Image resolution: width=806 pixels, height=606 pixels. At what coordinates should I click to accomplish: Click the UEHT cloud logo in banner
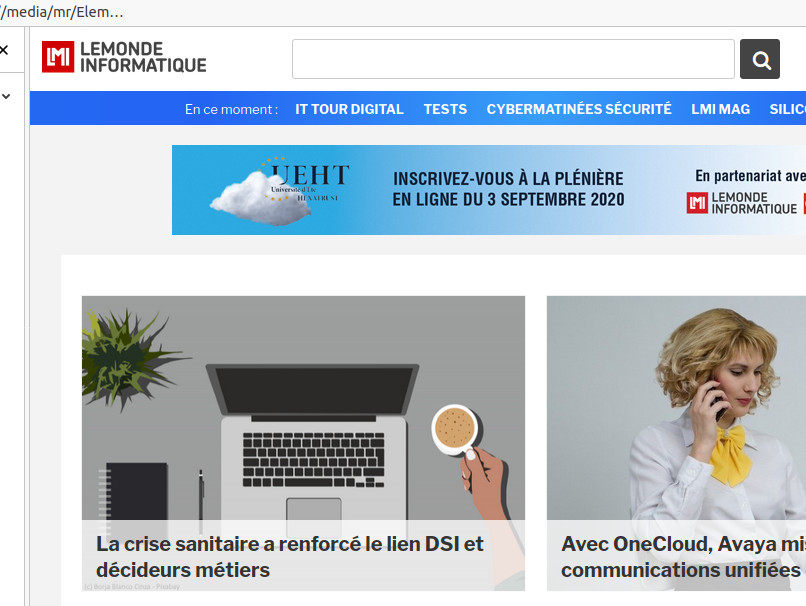280,190
